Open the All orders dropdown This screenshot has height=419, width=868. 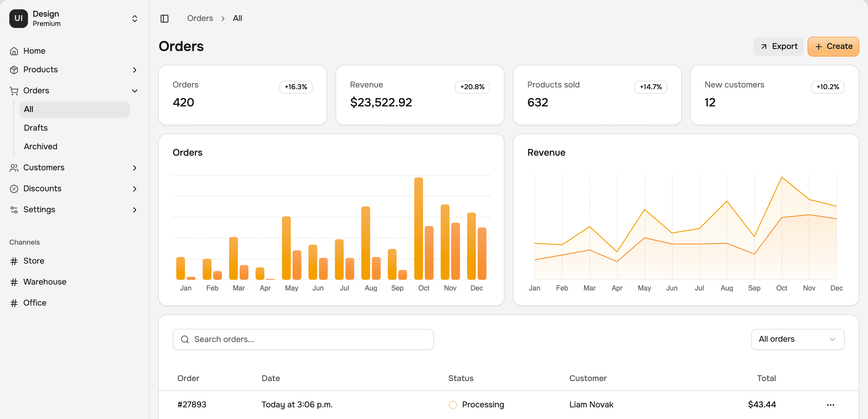click(x=797, y=339)
